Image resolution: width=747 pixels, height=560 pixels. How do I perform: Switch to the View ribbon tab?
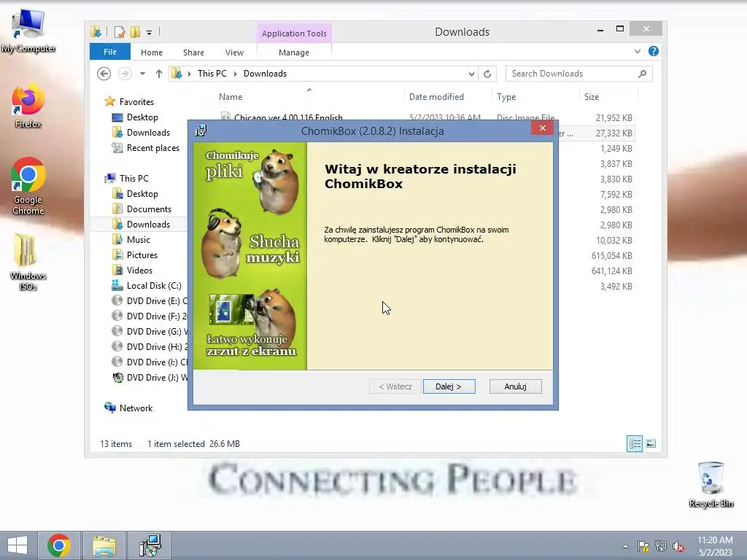click(234, 52)
